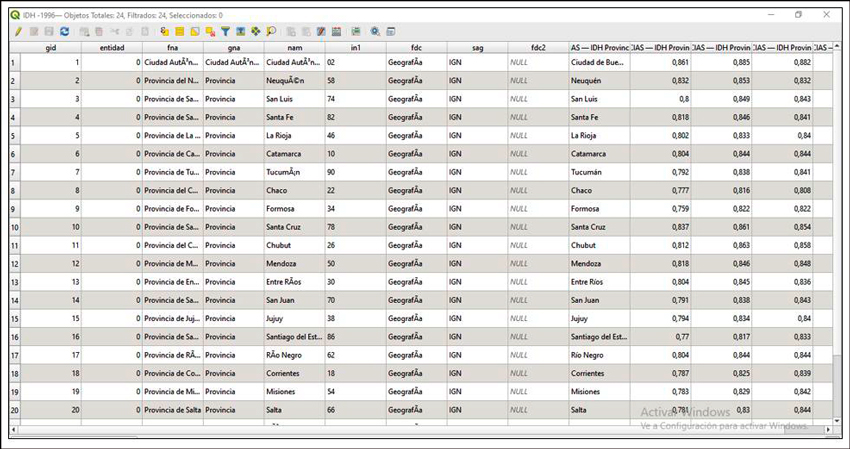The height and width of the screenshot is (449, 850).
Task: Open the select by expression tool
Action: 165,32
